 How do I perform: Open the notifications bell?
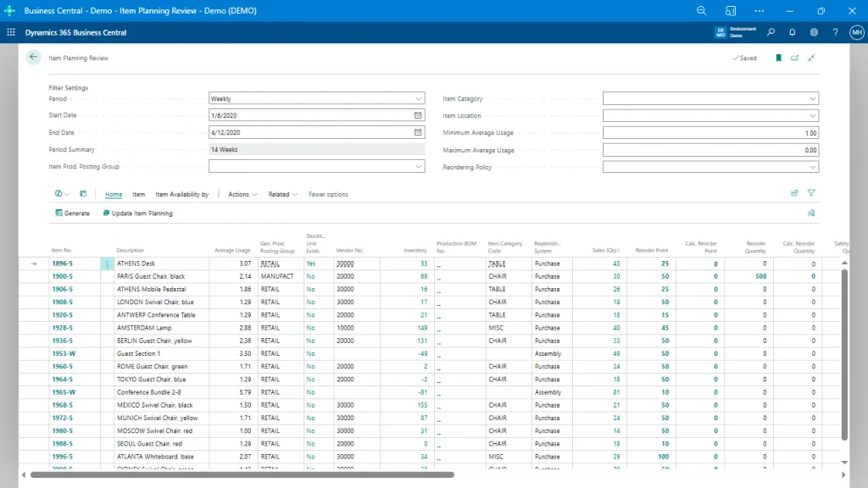pos(791,31)
